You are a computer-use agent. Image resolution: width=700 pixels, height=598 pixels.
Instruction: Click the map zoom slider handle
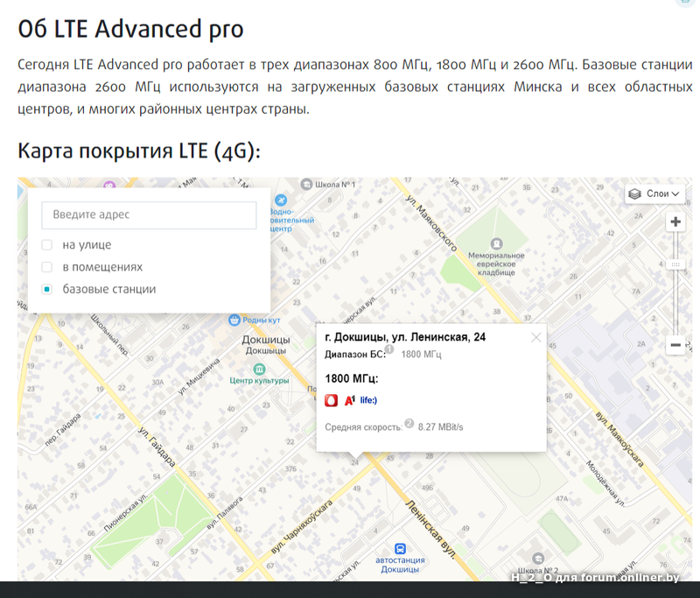675,264
